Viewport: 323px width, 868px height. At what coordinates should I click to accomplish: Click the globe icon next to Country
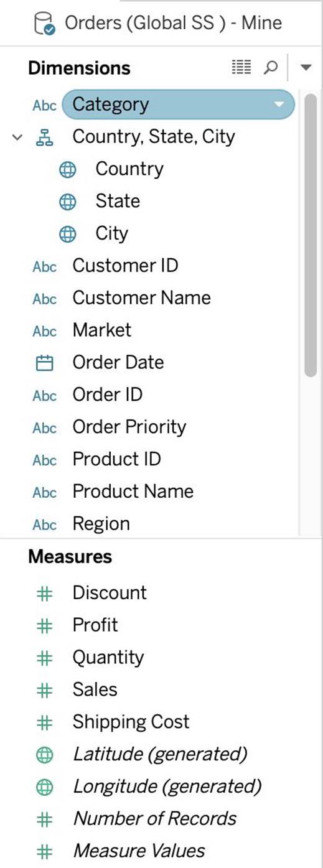(x=67, y=170)
